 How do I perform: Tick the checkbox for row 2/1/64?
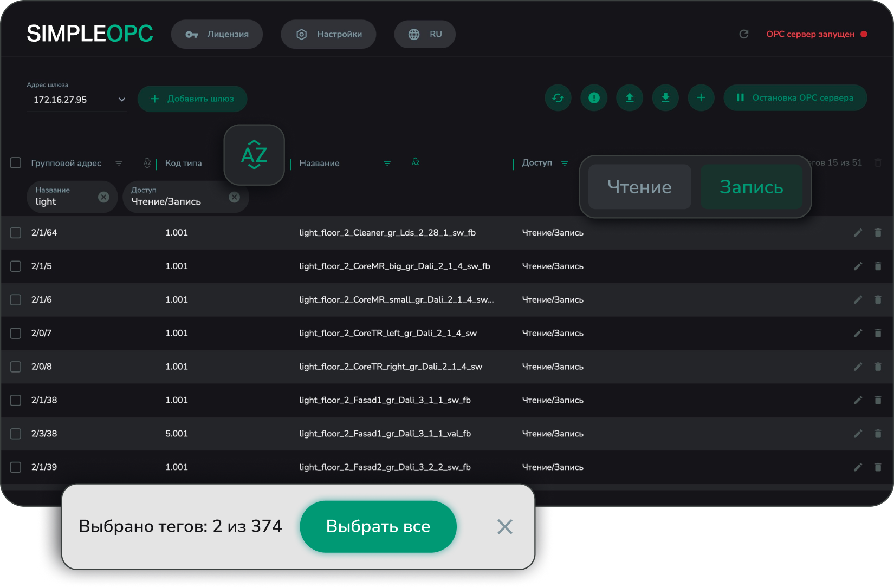[x=16, y=233]
